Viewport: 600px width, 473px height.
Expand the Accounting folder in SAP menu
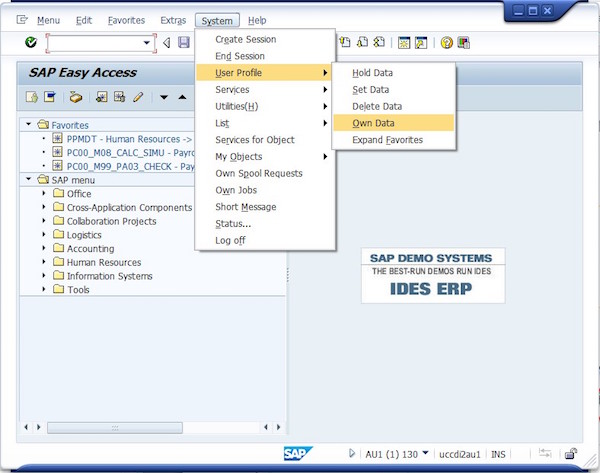[44, 248]
